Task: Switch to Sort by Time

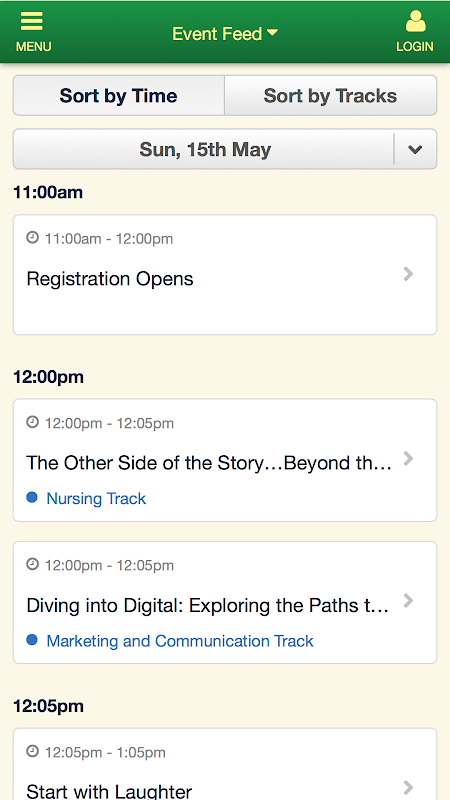Action: [x=118, y=95]
